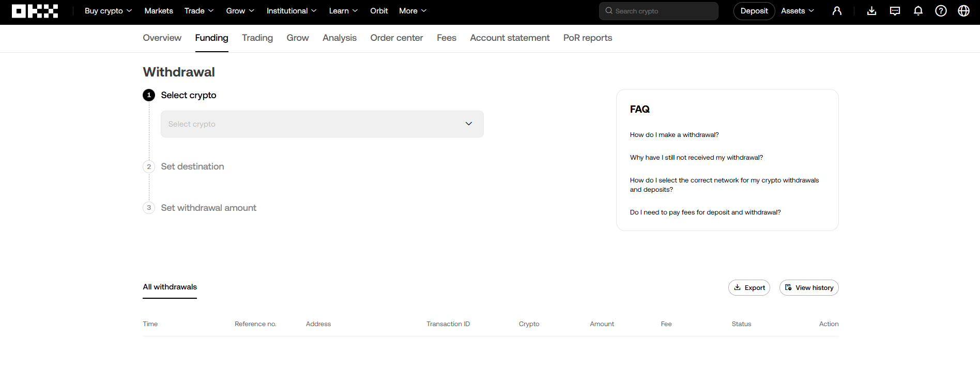This screenshot has width=980, height=383.
Task: Expand the Grow menu in top bar
Action: [240, 11]
